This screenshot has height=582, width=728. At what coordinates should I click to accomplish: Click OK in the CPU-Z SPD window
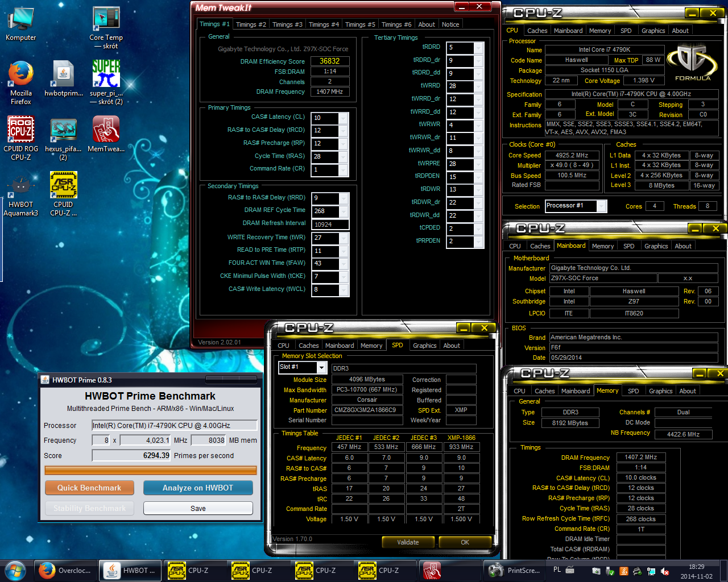point(465,542)
